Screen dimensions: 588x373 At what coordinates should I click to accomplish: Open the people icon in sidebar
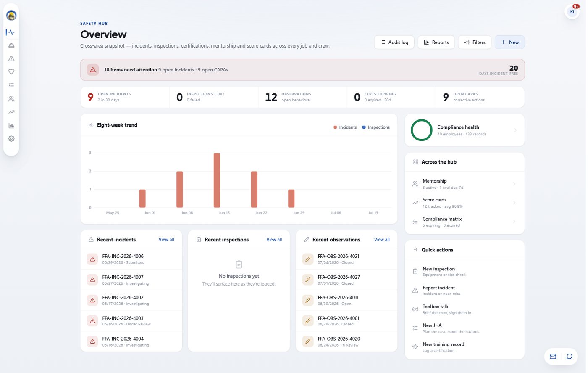(x=11, y=99)
